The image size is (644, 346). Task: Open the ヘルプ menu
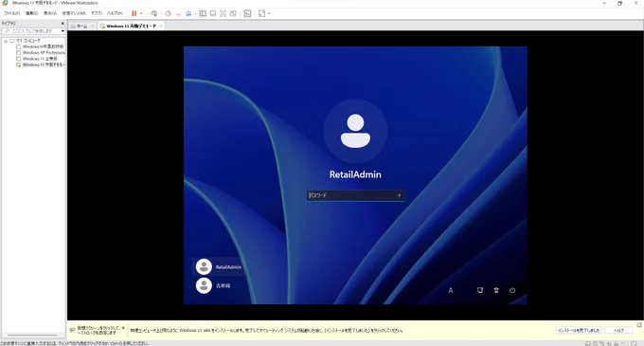click(115, 13)
